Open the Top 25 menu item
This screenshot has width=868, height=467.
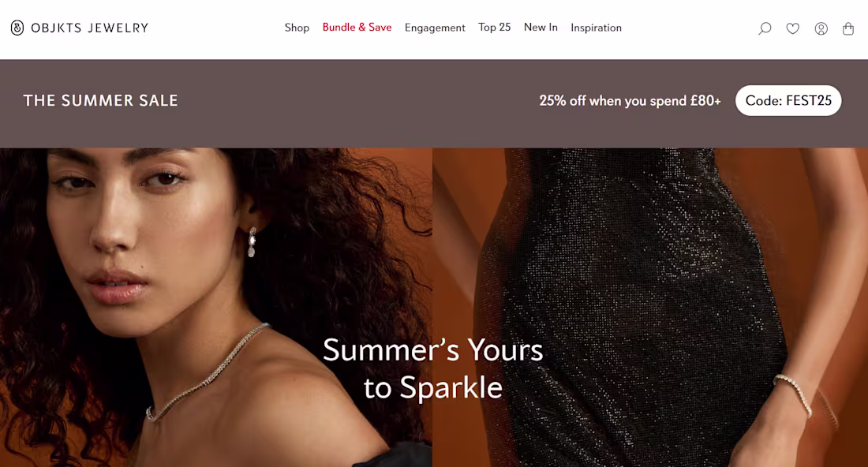(x=494, y=27)
